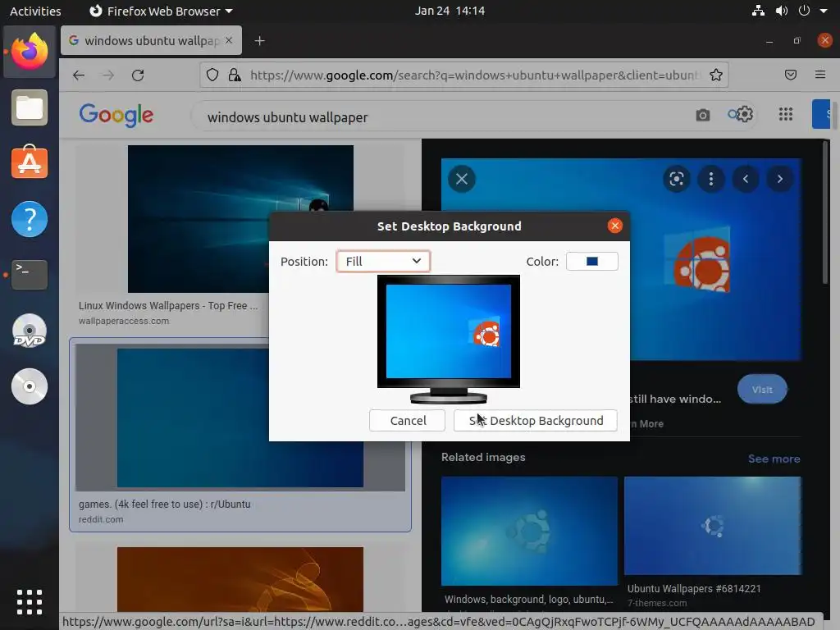840x630 pixels.
Task: Open Terminal from the dock
Action: click(x=30, y=274)
